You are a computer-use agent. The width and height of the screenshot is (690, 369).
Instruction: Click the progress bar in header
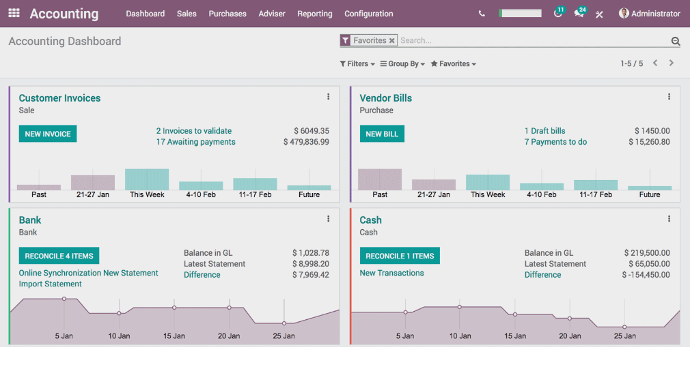521,13
